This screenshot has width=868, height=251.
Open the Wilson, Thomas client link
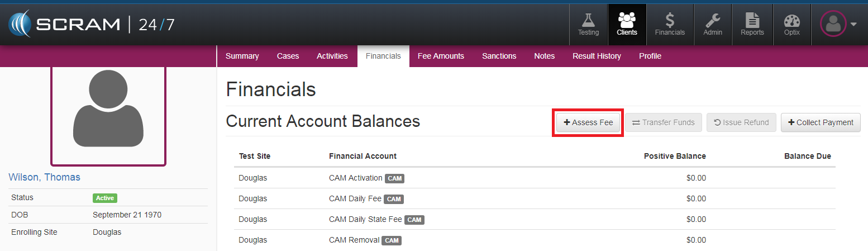[45, 177]
